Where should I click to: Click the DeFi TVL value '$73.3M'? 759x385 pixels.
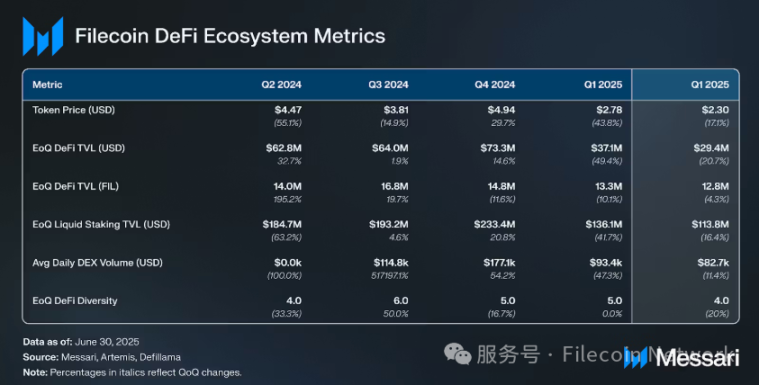[x=498, y=148]
